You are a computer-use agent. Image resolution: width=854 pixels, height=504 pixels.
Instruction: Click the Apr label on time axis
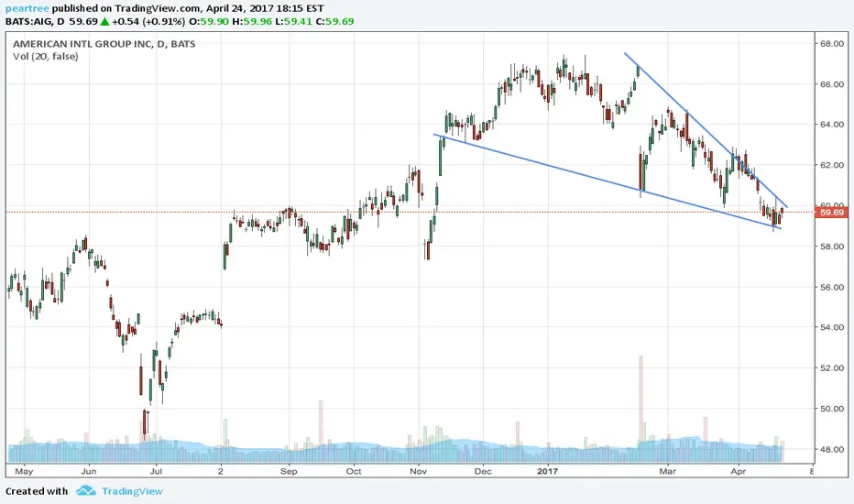pos(738,471)
